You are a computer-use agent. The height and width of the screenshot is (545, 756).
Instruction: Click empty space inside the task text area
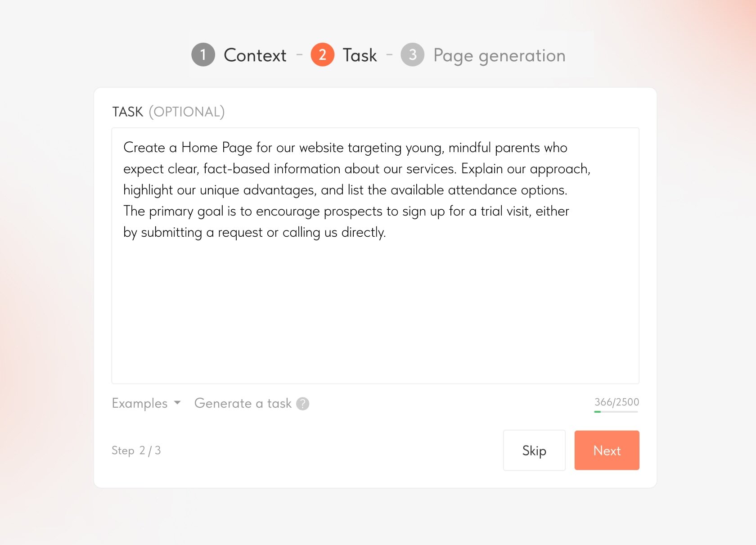375,315
